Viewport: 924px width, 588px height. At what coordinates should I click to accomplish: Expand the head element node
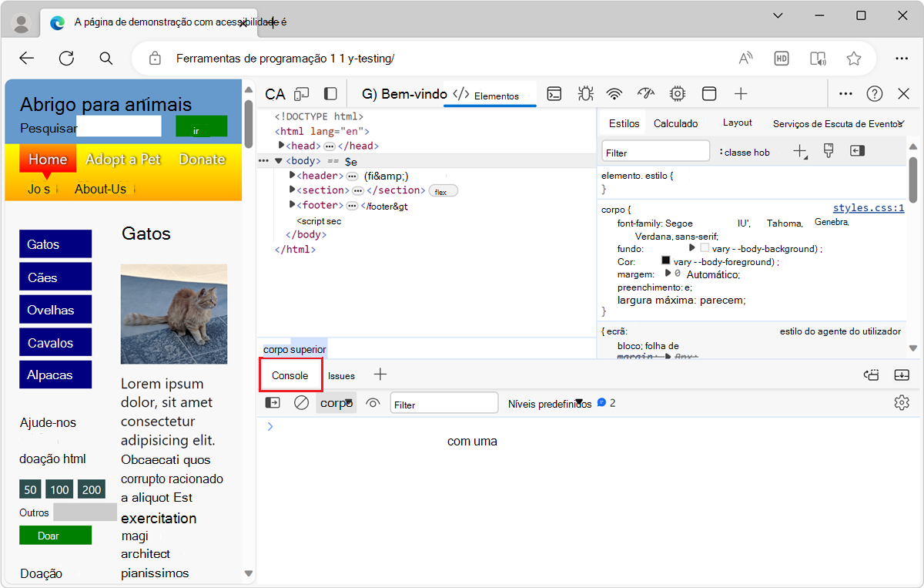click(282, 146)
